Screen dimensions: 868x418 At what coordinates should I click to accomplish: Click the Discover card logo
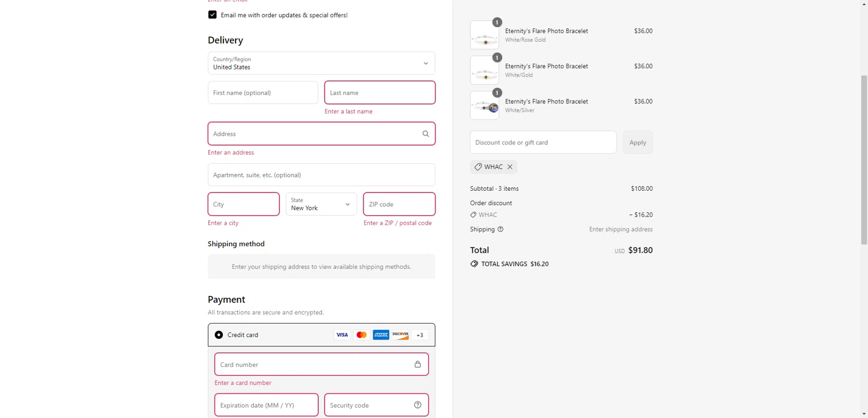[x=400, y=335]
